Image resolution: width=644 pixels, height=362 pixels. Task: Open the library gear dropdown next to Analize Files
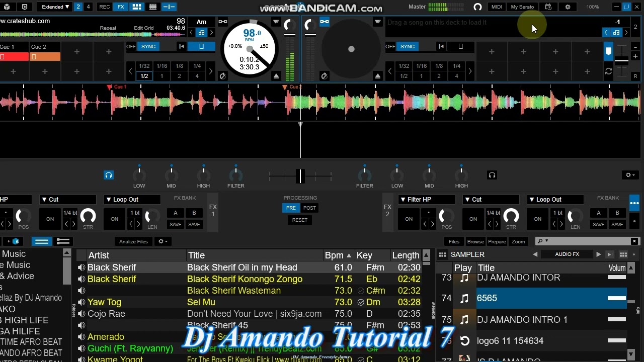(x=163, y=242)
